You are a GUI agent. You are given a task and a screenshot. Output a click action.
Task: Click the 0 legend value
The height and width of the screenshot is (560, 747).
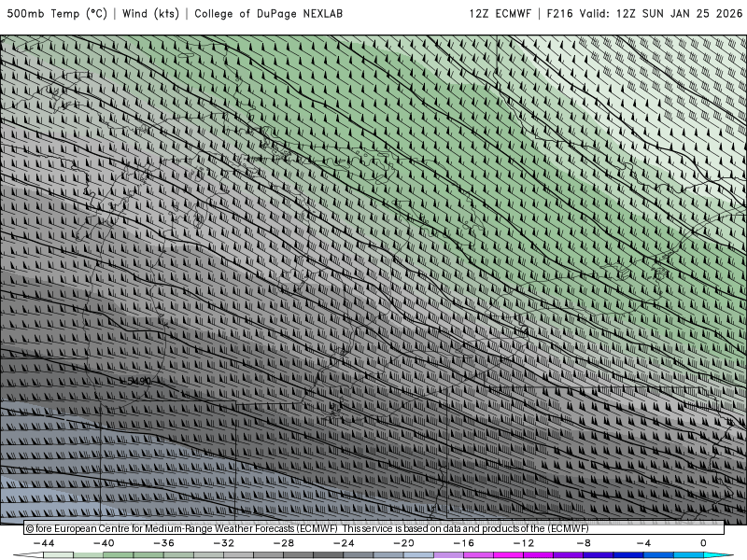703,543
